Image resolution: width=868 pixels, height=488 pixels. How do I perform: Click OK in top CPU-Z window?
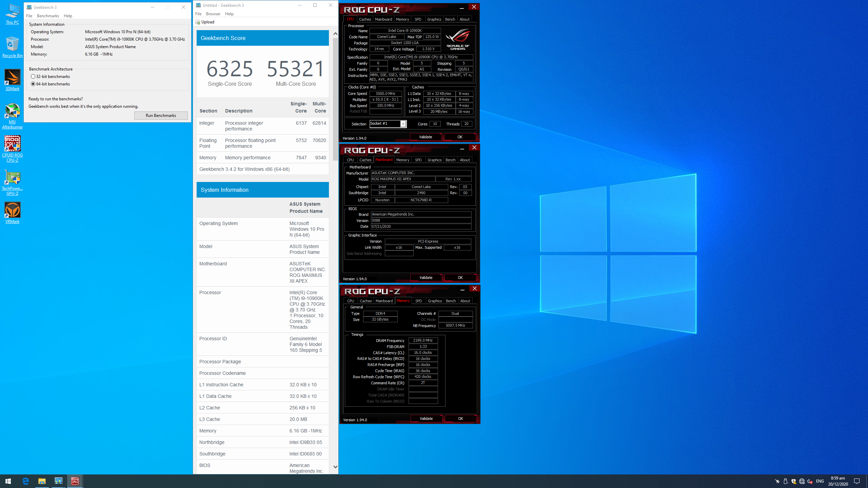coord(460,137)
